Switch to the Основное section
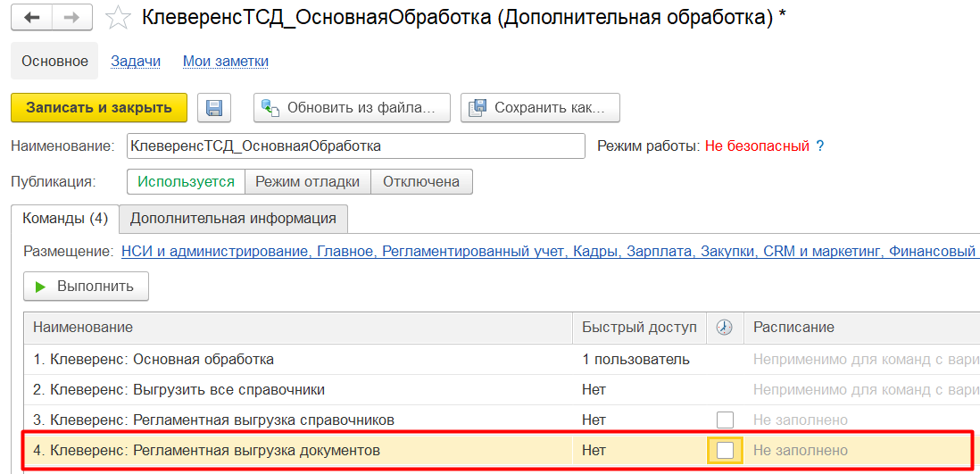This screenshot has width=980, height=474. click(x=55, y=62)
